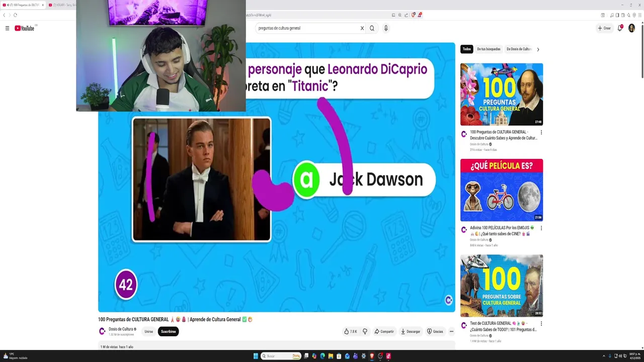
Task: Open the account avatar menu
Action: click(631, 28)
